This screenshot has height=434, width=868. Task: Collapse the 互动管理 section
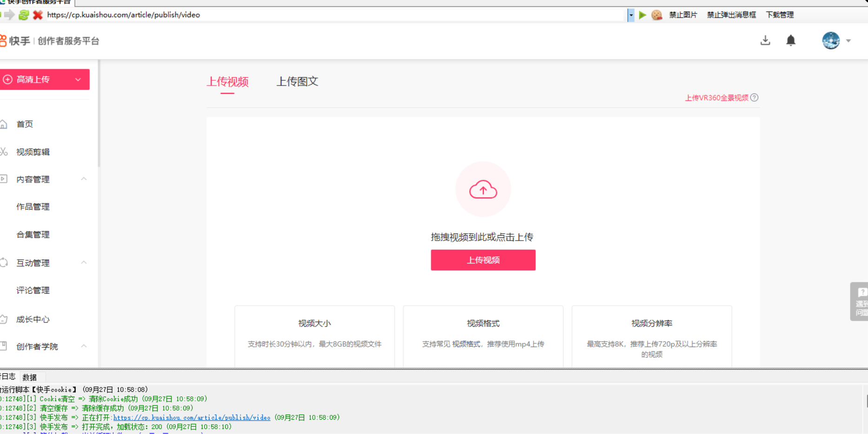(x=84, y=263)
